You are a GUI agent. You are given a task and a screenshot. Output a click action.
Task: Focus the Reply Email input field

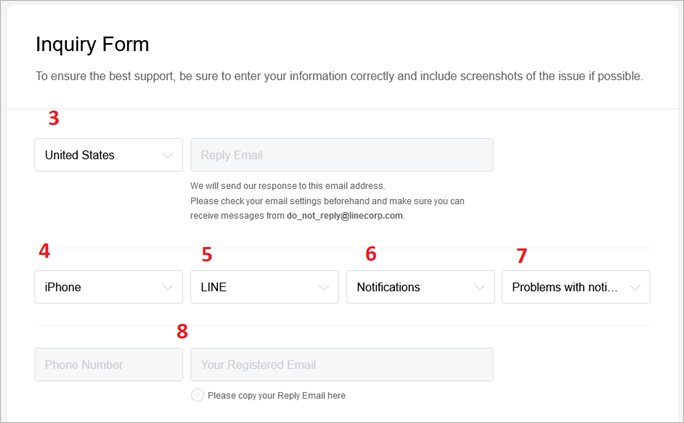pos(341,155)
